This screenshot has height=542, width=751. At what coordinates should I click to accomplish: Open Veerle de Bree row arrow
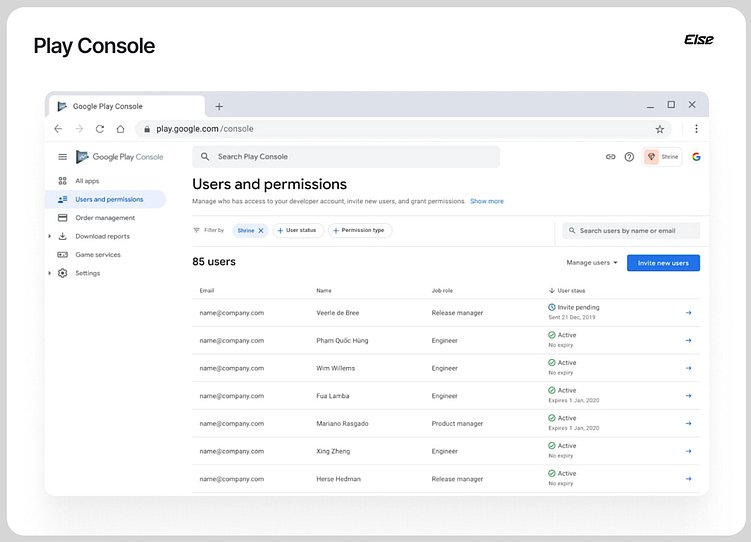tap(688, 313)
